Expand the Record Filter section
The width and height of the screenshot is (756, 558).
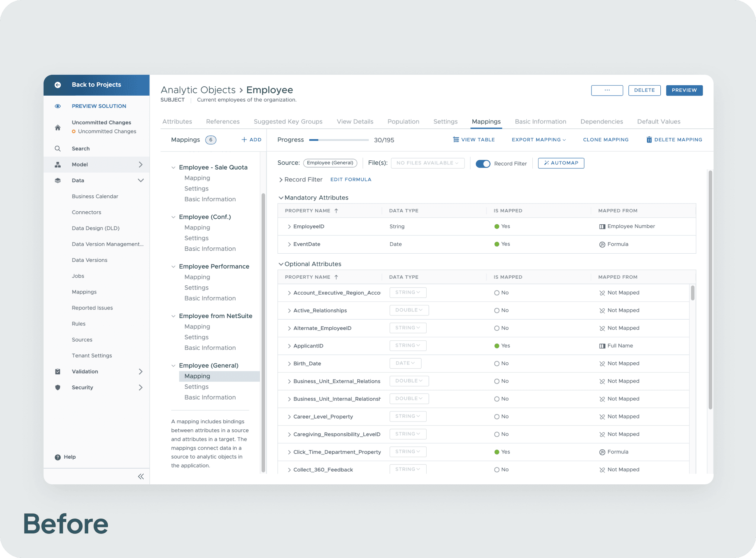(281, 180)
